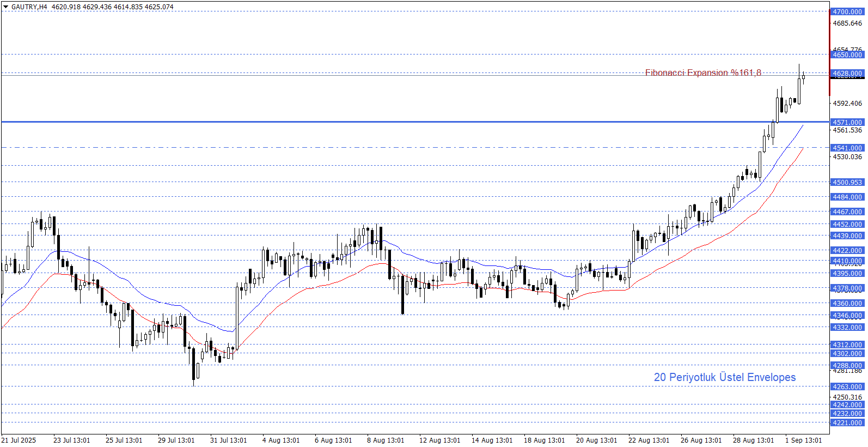Click the 4592.406 price scale value
The image size is (868, 447).
[x=847, y=104]
